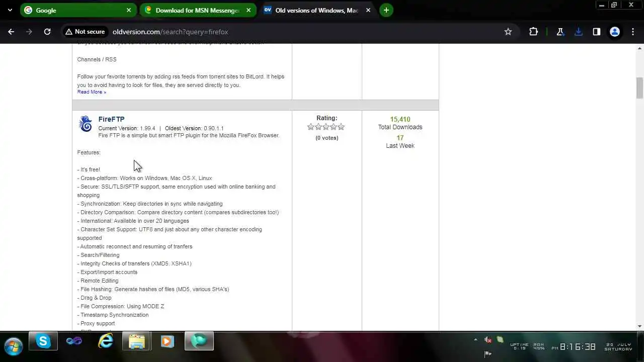Toggle the browser side panel
The width and height of the screenshot is (644, 362).
coord(597,32)
